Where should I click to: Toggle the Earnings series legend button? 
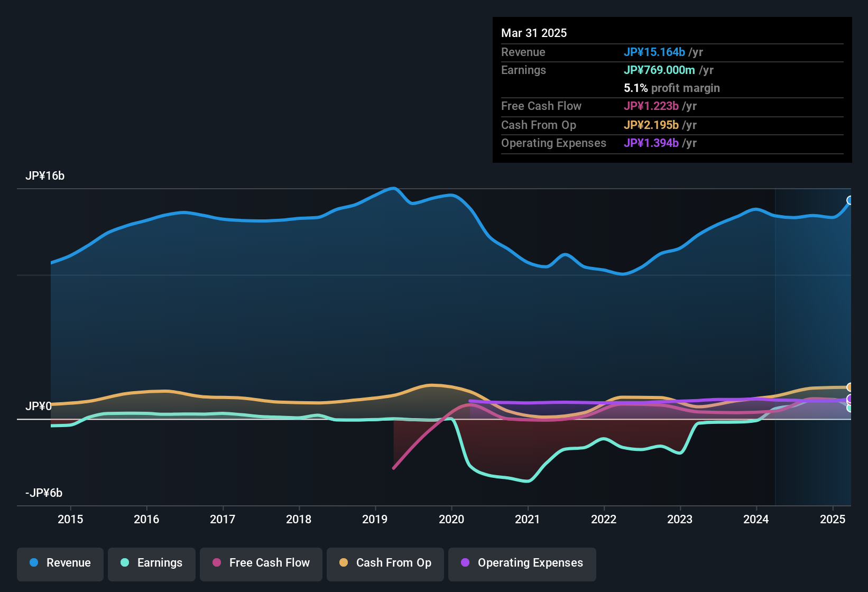[x=152, y=564]
